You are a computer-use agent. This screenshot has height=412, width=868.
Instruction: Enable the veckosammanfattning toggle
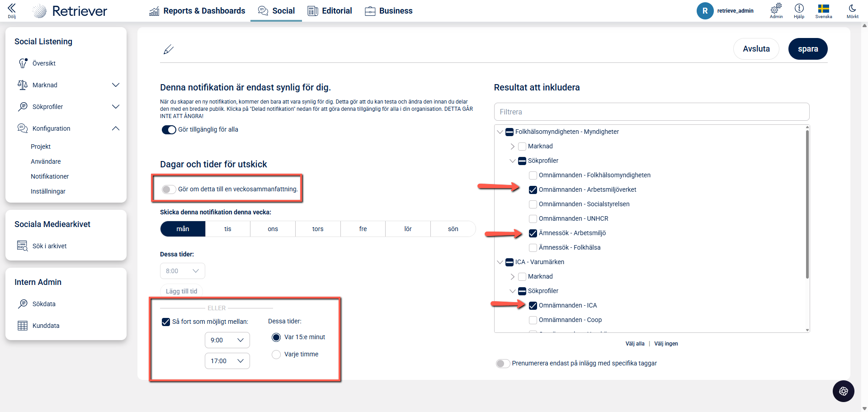169,189
